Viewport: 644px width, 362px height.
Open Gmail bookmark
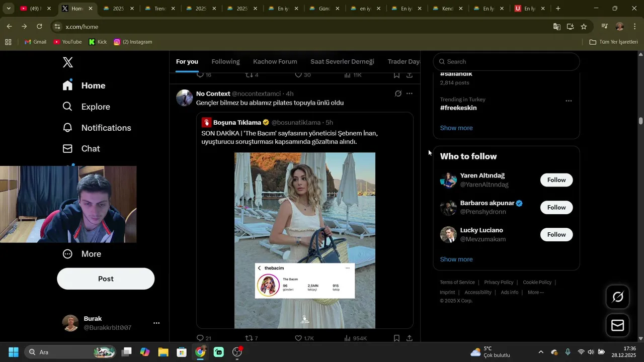(35, 42)
